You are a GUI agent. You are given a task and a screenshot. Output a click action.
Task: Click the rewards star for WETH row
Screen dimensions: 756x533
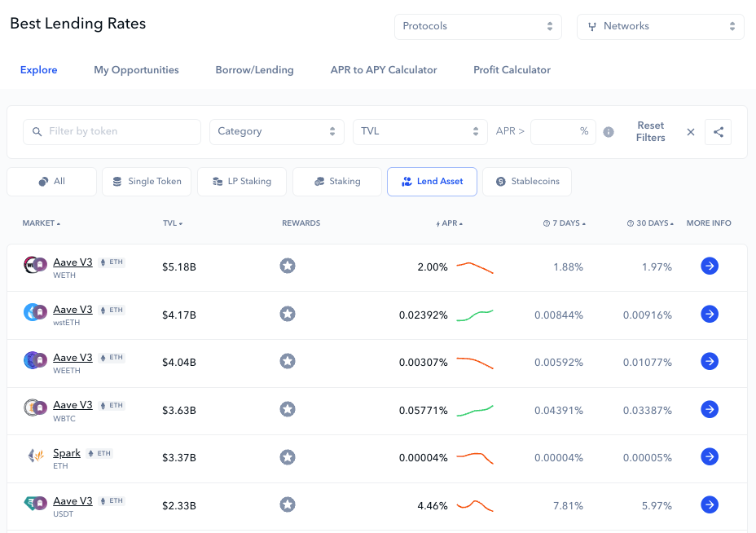pos(288,266)
